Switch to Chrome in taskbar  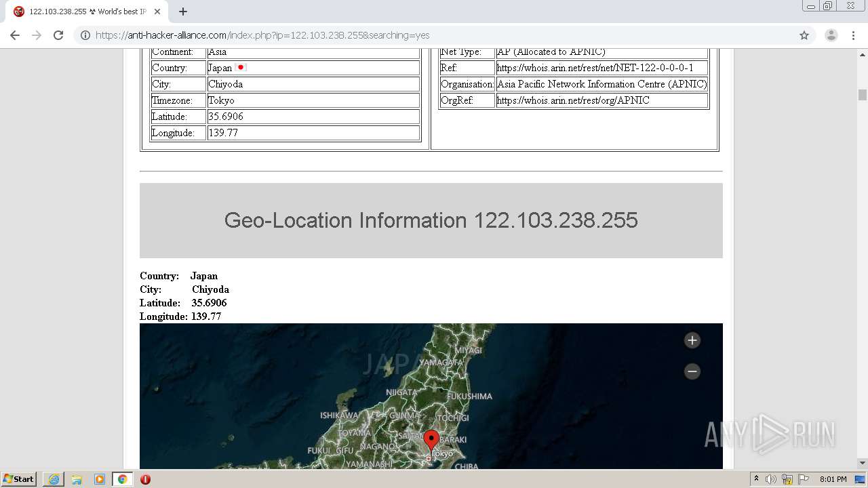(123, 479)
